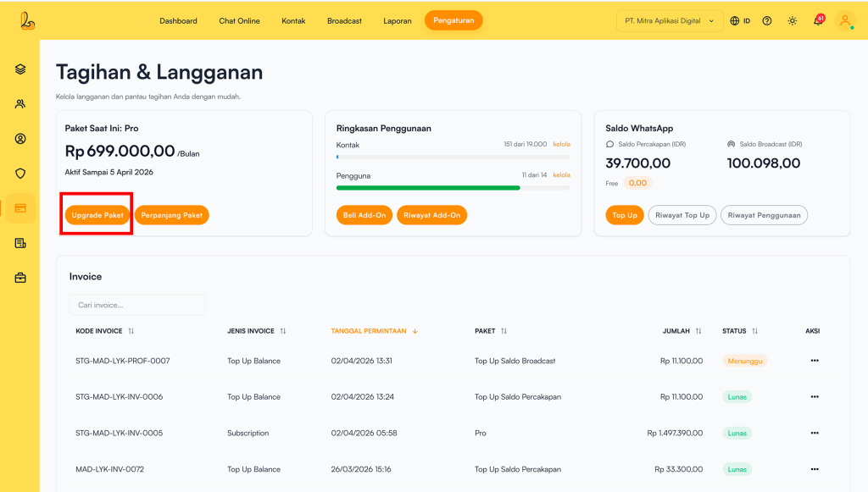Expand the PT. Mitra Aplikasi Digital dropdown
This screenshot has width=868, height=492.
[x=669, y=21]
